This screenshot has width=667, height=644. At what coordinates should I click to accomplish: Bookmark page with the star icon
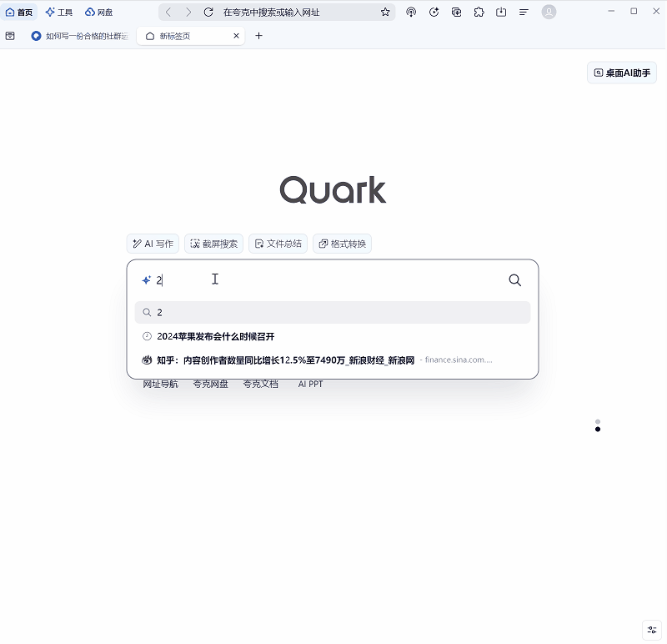coord(385,13)
